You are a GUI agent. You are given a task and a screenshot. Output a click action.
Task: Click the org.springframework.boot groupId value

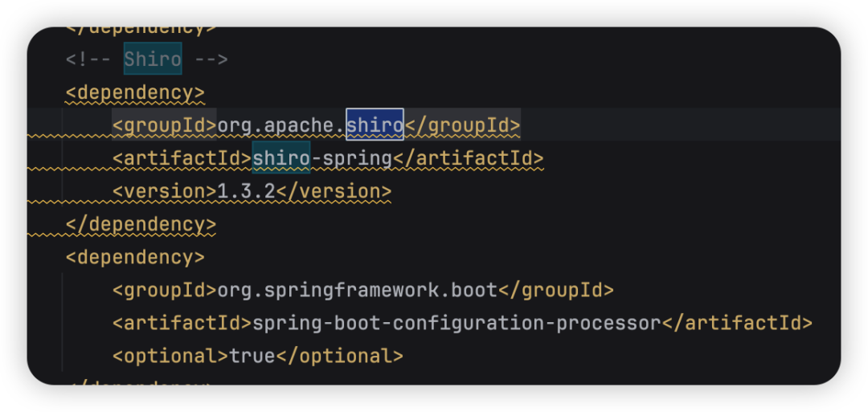(358, 290)
